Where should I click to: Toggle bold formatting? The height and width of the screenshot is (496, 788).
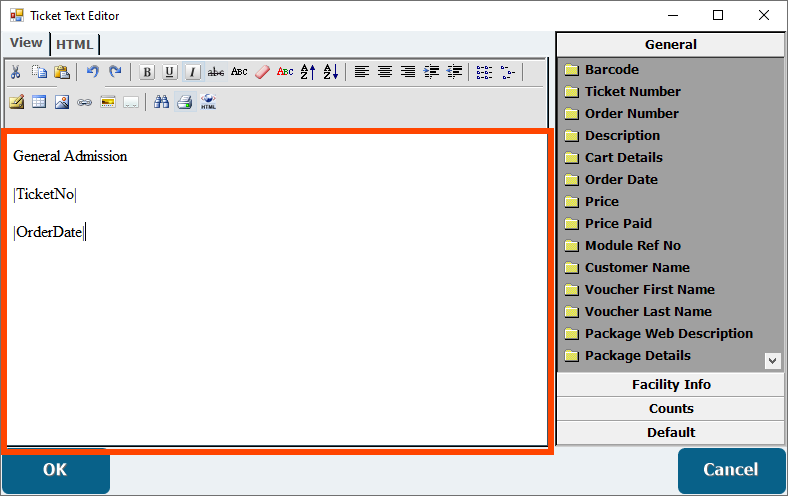coord(147,72)
